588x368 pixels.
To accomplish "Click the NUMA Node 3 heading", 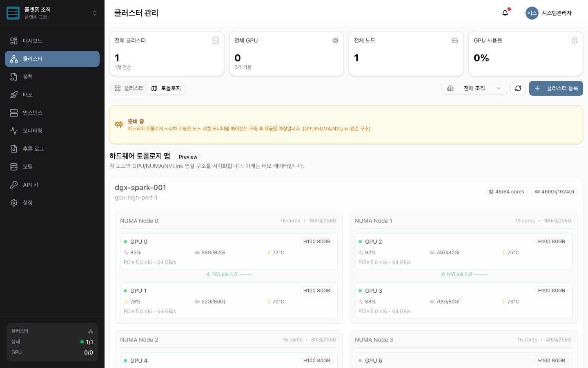I will coord(374,340).
